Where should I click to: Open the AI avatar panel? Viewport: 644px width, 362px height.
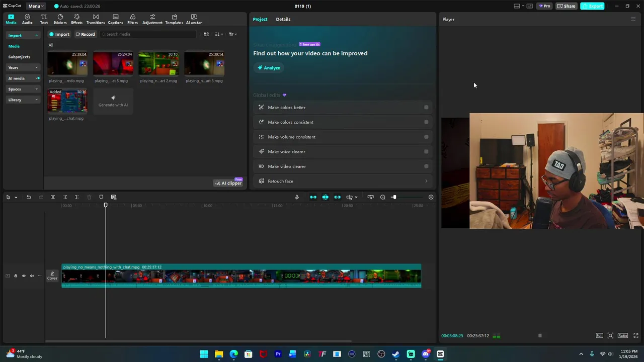click(x=194, y=19)
